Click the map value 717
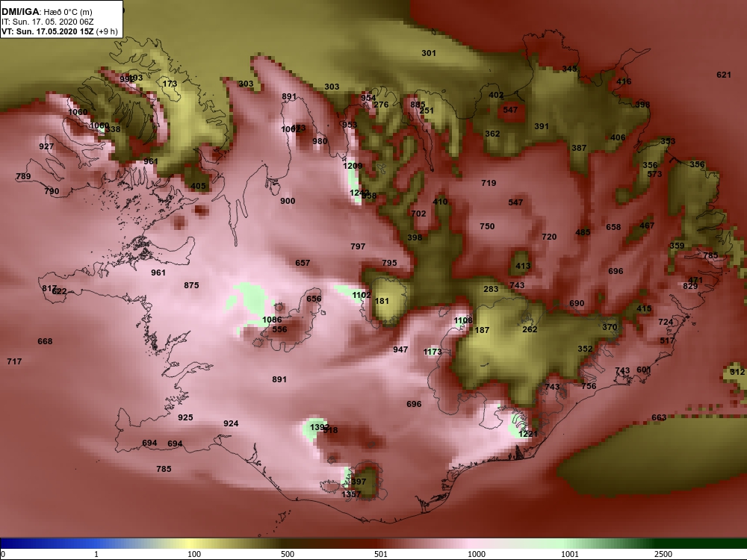Screen dimensions: 747x560 pyautogui.click(x=14, y=361)
